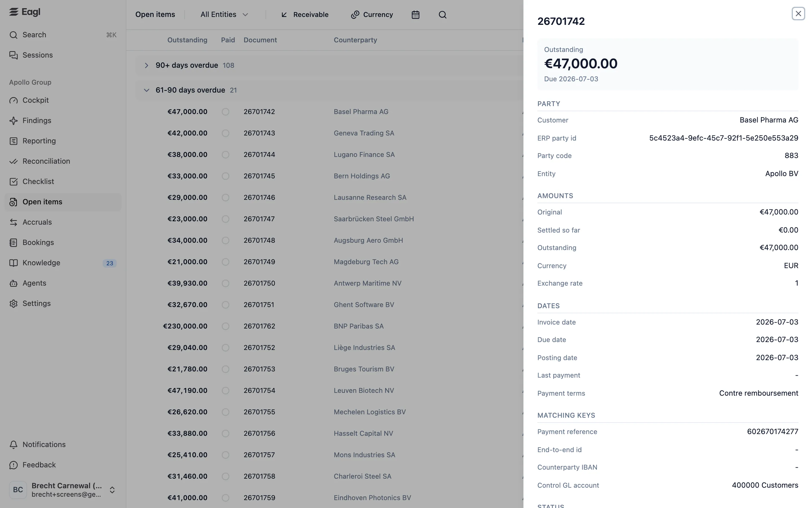Open Feedback speech bubble icon
The height and width of the screenshot is (508, 812).
14,465
